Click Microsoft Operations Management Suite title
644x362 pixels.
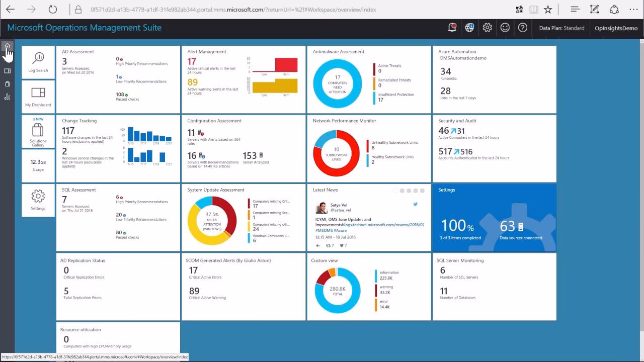(x=84, y=28)
